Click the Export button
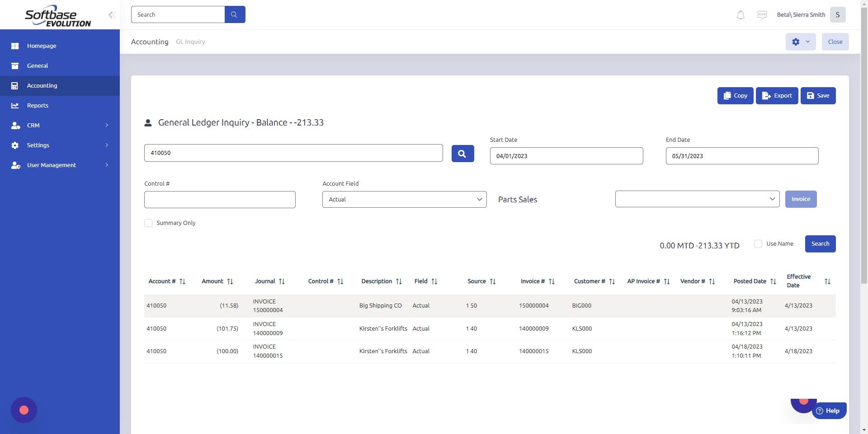 (777, 96)
